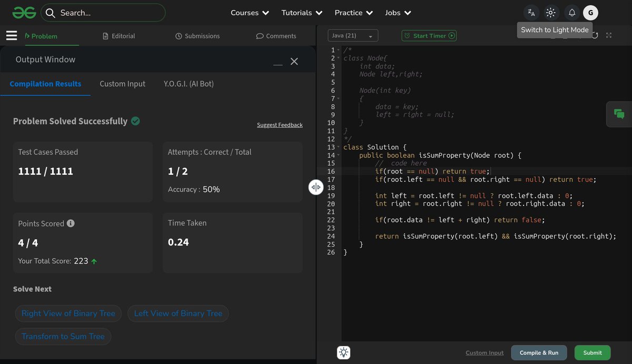Screen dimensions: 632x364
Task: Click the Solve Next heading
Action: pyautogui.click(x=32, y=289)
